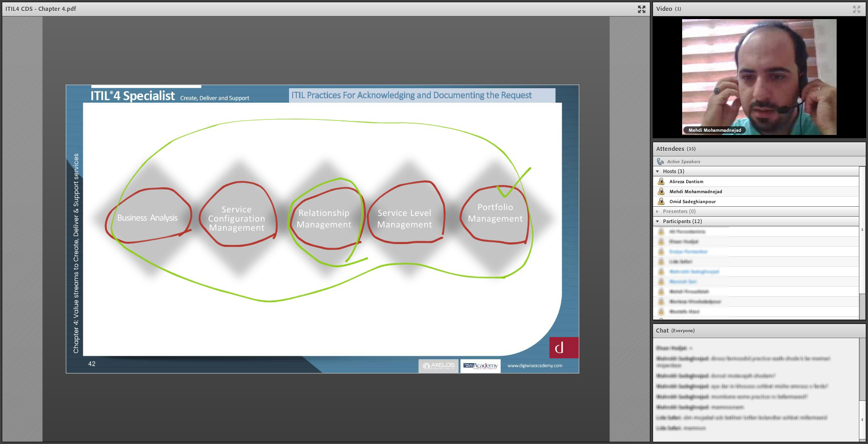Click the 'Active Speakers' label
The height and width of the screenshot is (444, 868).
coord(683,161)
